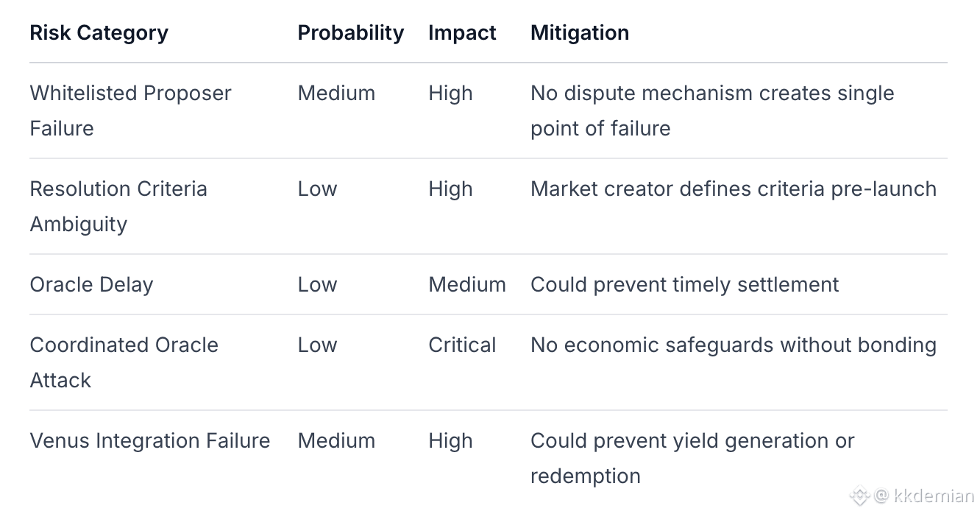This screenshot has width=980, height=514.
Task: Select 'No economic safeguards without bonding' text
Action: pyautogui.click(x=733, y=345)
